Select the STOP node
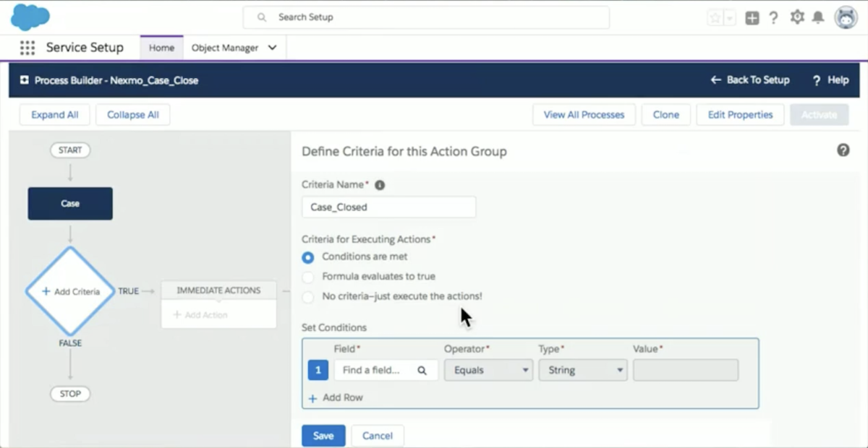The image size is (868, 448). point(70,394)
